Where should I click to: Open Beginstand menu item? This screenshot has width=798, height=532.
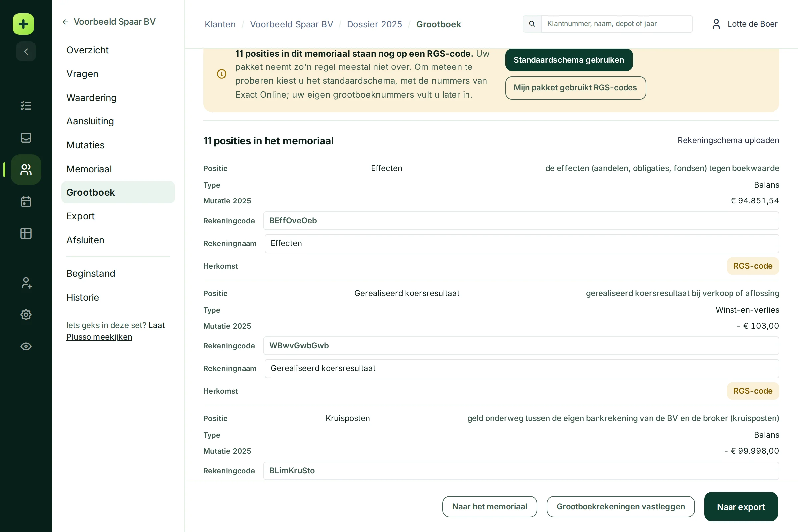91,273
